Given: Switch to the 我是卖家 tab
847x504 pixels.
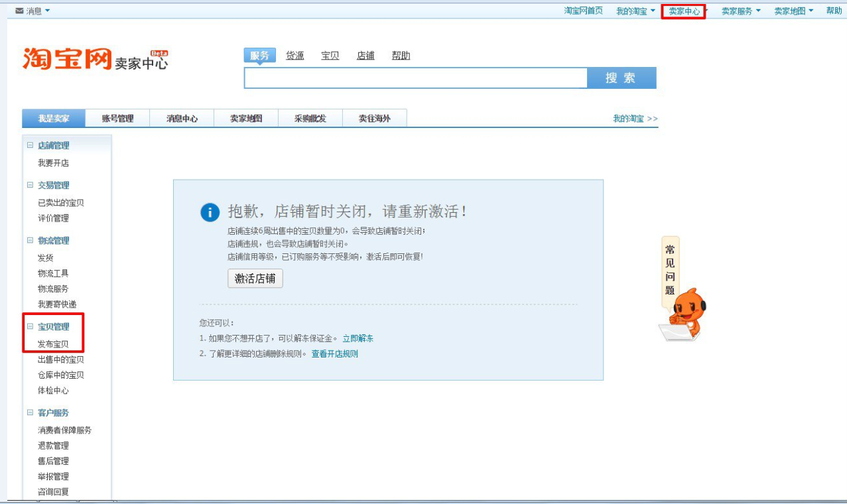Looking at the screenshot, I should (54, 119).
